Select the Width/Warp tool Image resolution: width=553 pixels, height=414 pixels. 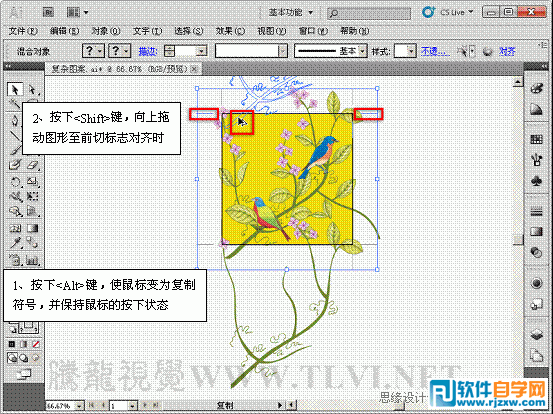click(15, 196)
